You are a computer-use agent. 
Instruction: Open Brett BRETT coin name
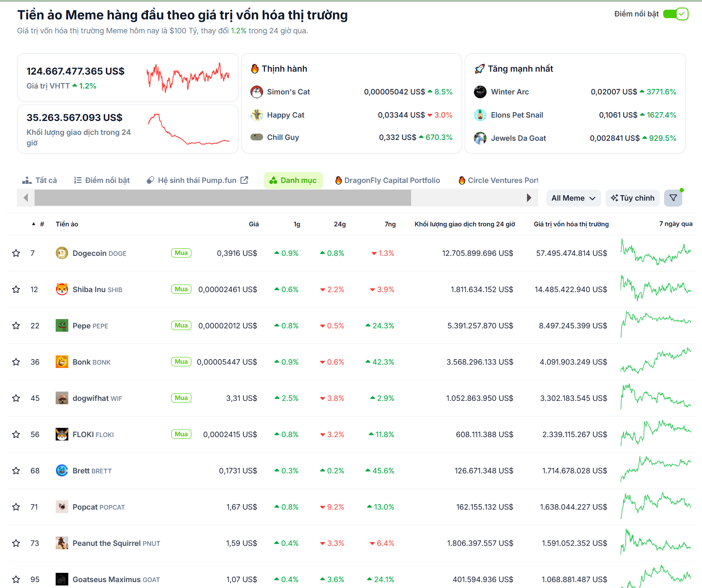[x=92, y=471]
